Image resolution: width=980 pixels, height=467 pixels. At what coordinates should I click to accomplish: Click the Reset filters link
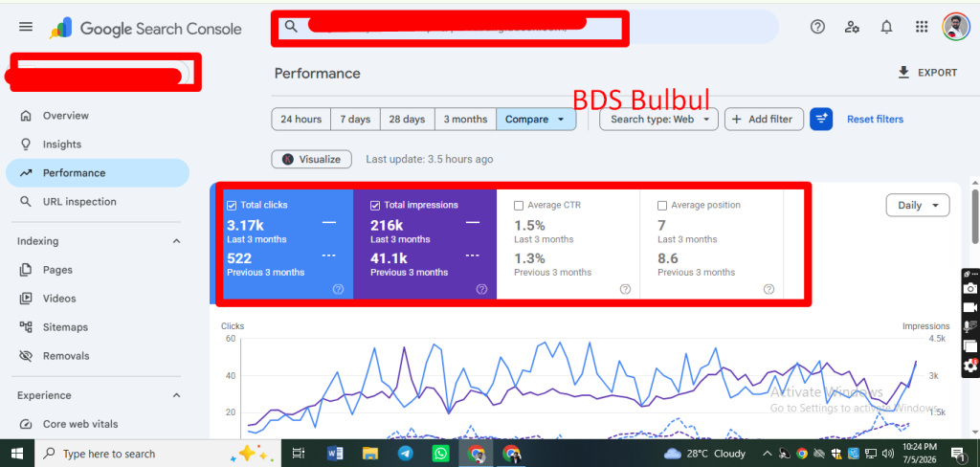click(x=875, y=119)
